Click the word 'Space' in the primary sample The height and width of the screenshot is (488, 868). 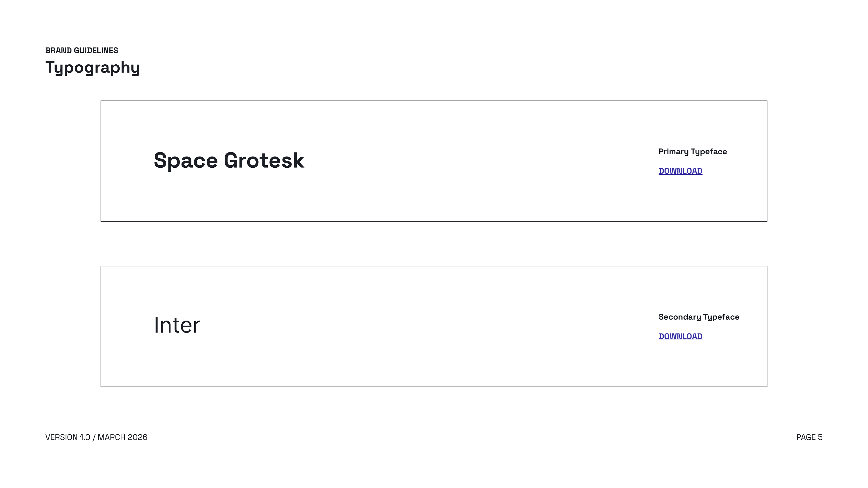point(186,160)
